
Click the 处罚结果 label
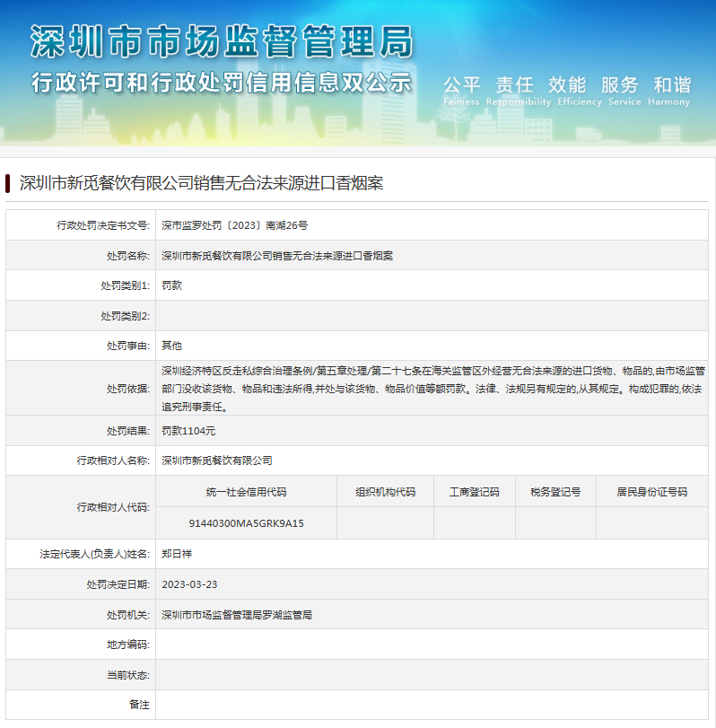click(x=128, y=431)
